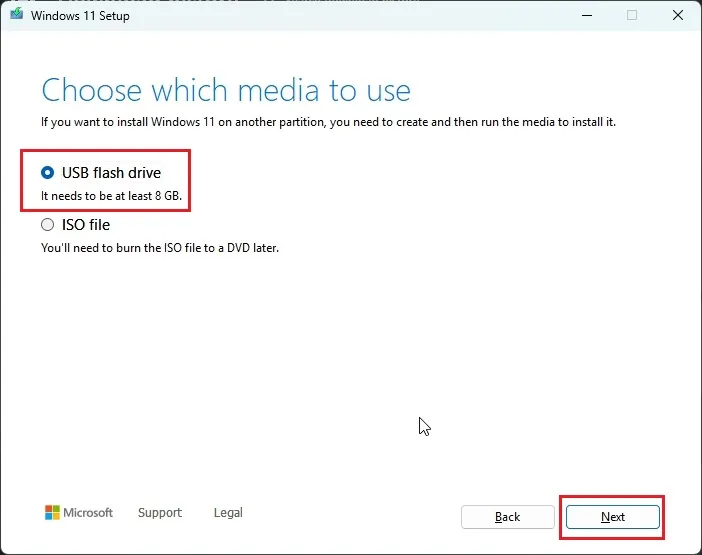Click the Microsoft four-square logo icon
Image resolution: width=702 pixels, height=555 pixels.
(52, 513)
